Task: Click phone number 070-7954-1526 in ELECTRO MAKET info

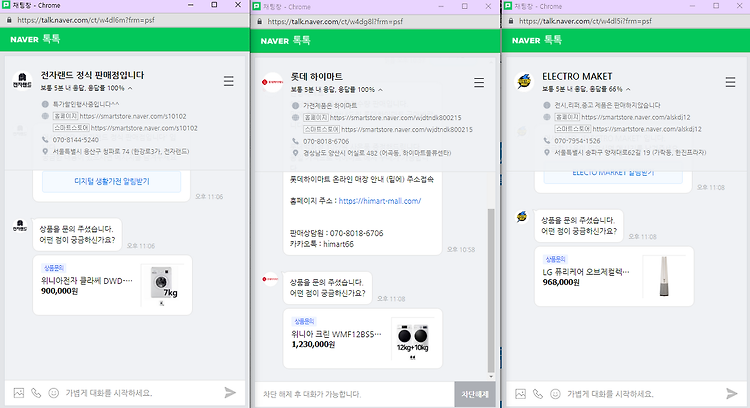Action: tap(577, 141)
